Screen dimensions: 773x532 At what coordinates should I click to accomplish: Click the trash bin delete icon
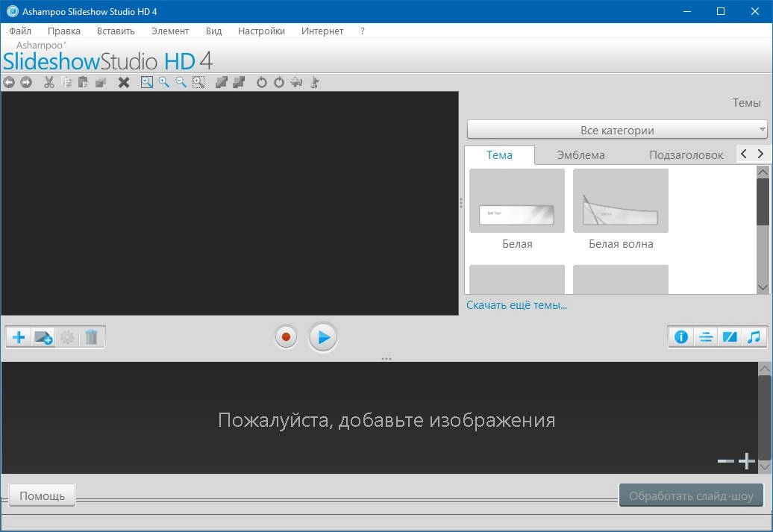tap(91, 337)
